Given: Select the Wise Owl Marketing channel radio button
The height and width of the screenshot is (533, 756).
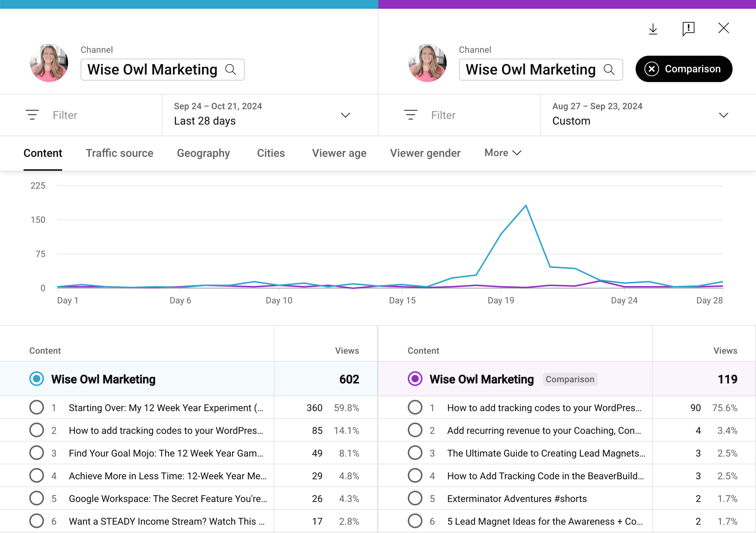Looking at the screenshot, I should pos(37,379).
